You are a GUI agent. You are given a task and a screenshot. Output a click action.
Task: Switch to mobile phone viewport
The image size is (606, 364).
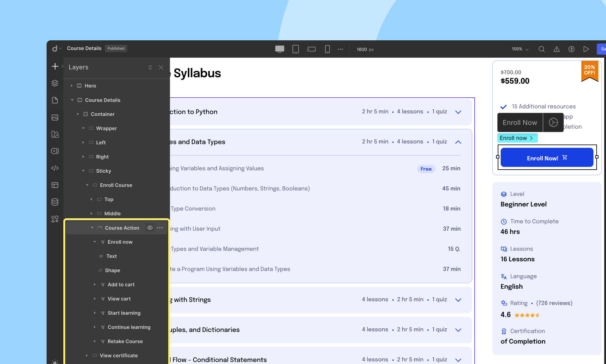pos(327,49)
